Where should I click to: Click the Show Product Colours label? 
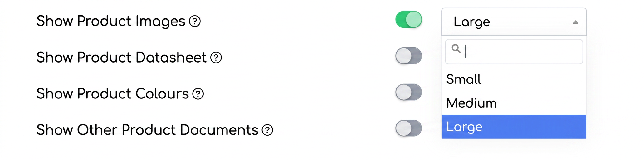pos(113,94)
